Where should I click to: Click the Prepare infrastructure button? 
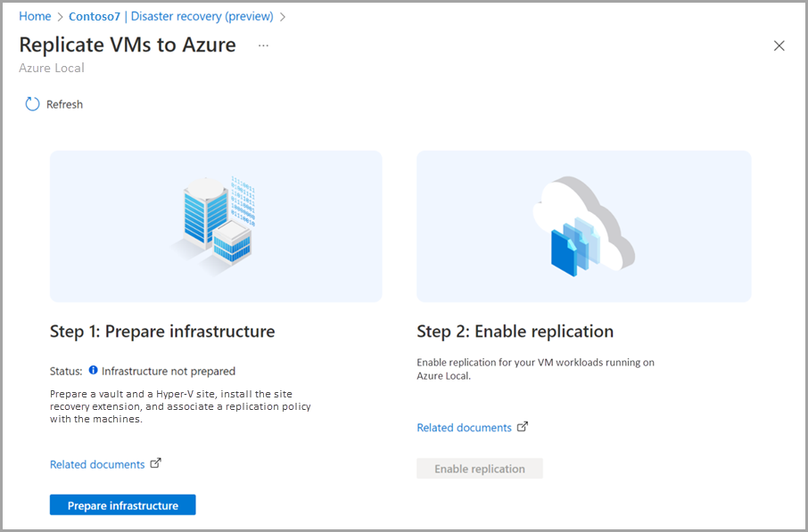coord(122,504)
